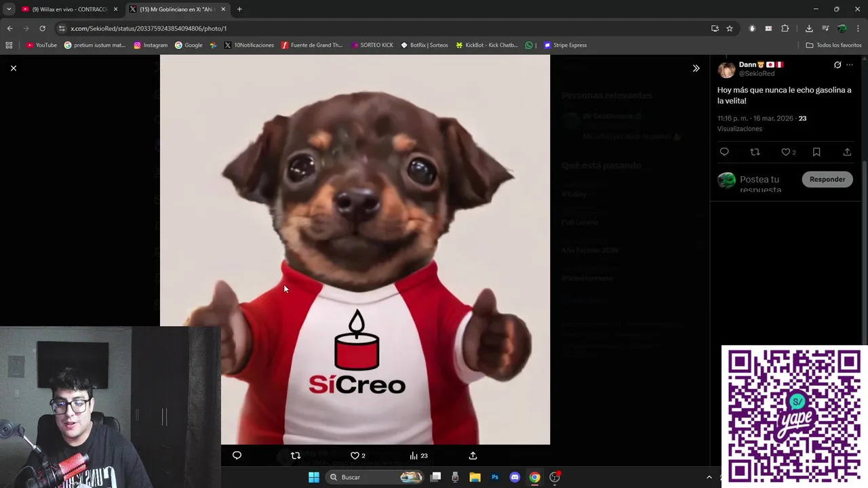Open the BotRix | Sorteos bookmark
The image size is (868, 488).
point(425,45)
